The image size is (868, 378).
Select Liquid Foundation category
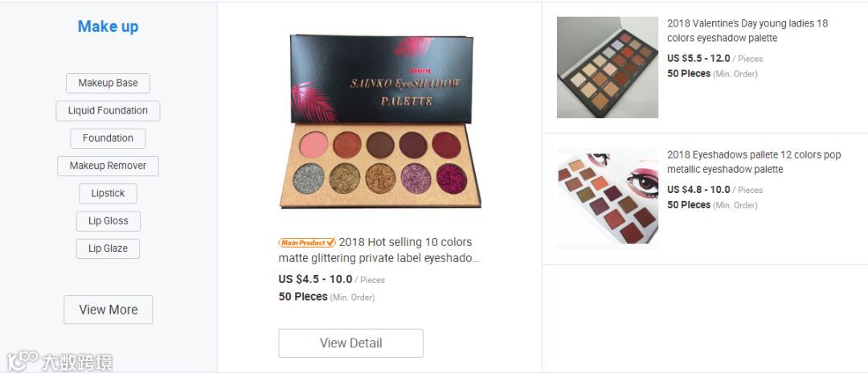coord(108,111)
